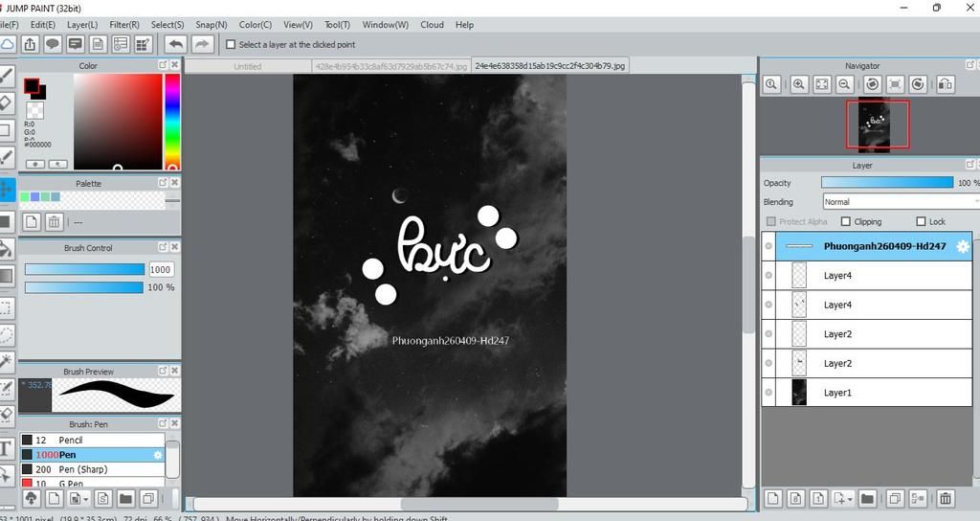Enable the Lock checkbox
The image size is (980, 521).
(921, 221)
